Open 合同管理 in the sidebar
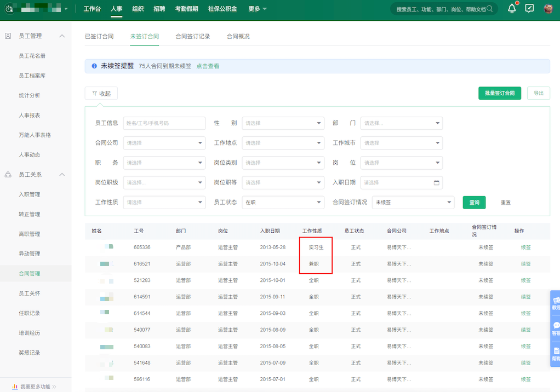The width and height of the screenshot is (560, 392). point(29,274)
